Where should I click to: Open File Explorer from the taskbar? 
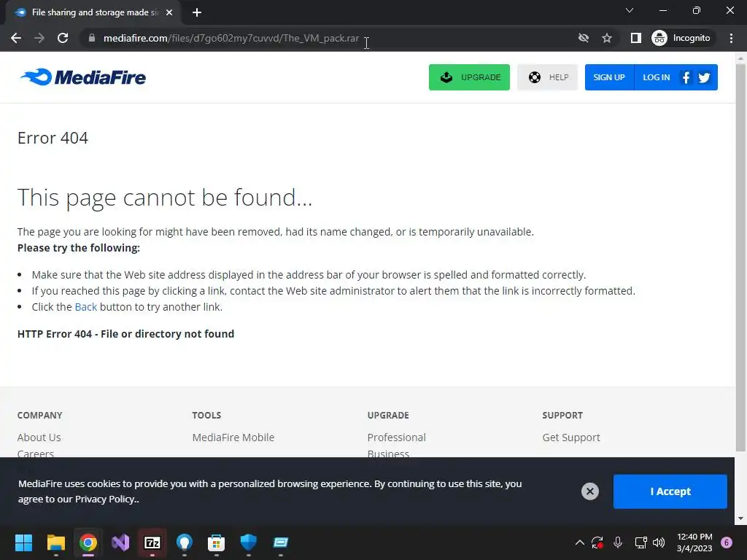click(x=55, y=542)
